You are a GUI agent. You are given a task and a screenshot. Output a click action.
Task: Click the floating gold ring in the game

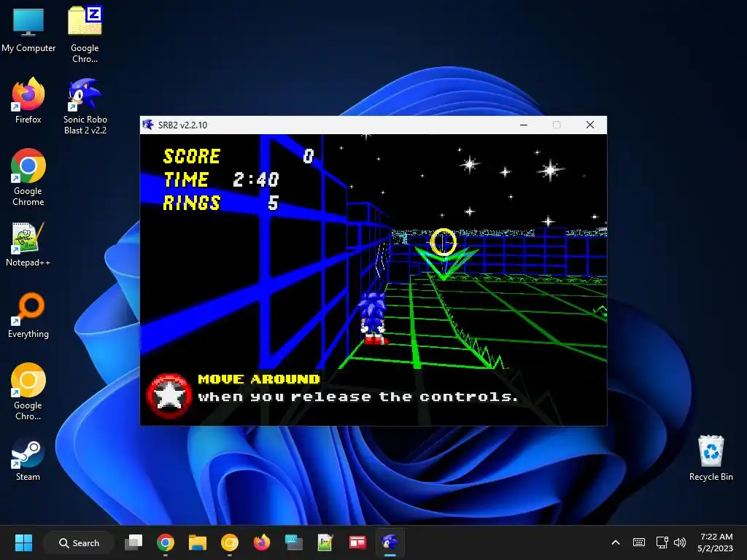443,242
